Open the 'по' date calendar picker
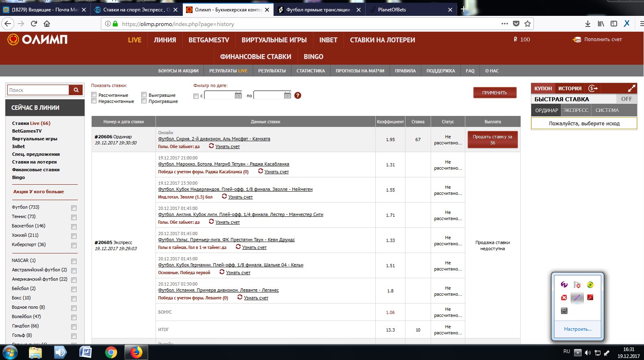The image size is (644, 360). coord(287,95)
